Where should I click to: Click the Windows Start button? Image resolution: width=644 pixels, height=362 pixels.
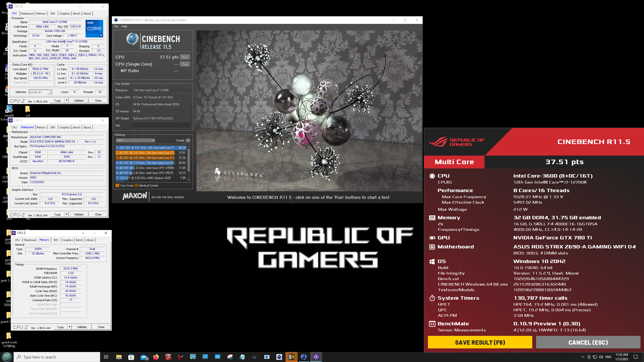(x=7, y=357)
